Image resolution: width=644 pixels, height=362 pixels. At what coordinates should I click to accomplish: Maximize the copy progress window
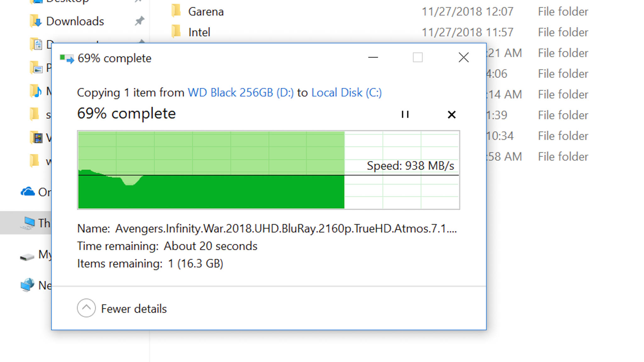click(418, 58)
